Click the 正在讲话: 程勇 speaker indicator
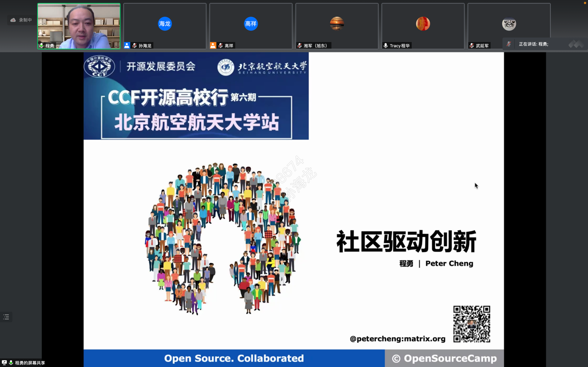Screen dimensions: 588x367 click(533, 44)
